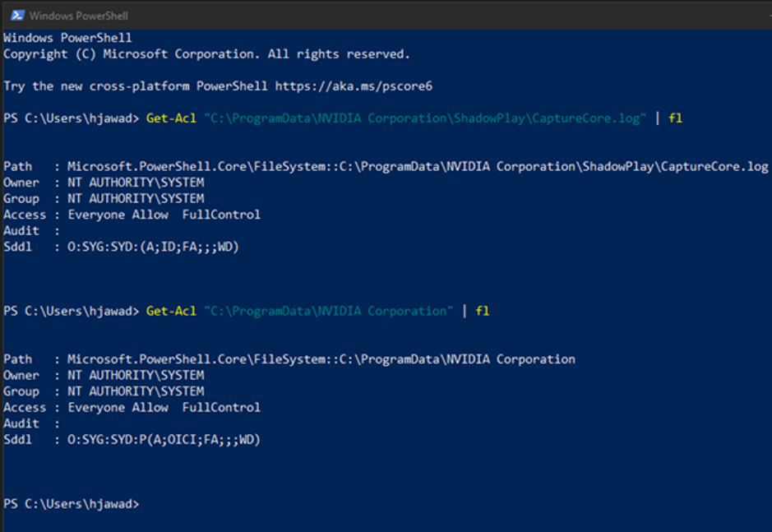Click the second Get-Acl command word
This screenshot has height=532, width=772.
[171, 312]
